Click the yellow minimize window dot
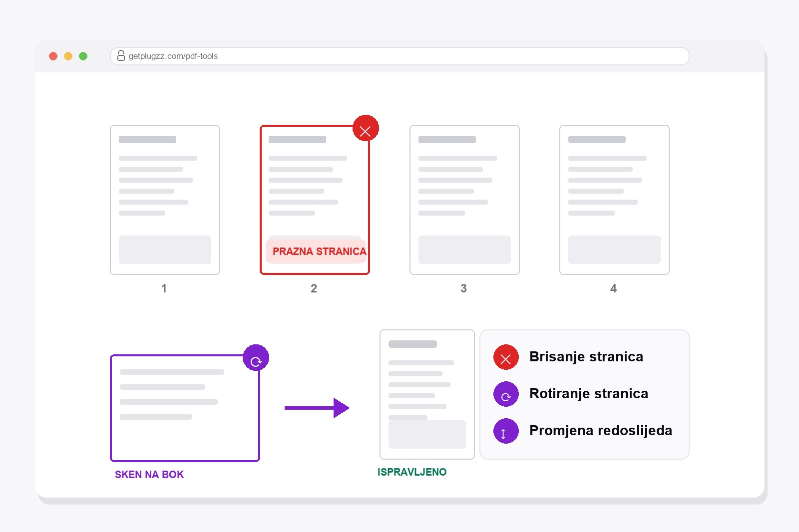799x532 pixels. pos(68,56)
